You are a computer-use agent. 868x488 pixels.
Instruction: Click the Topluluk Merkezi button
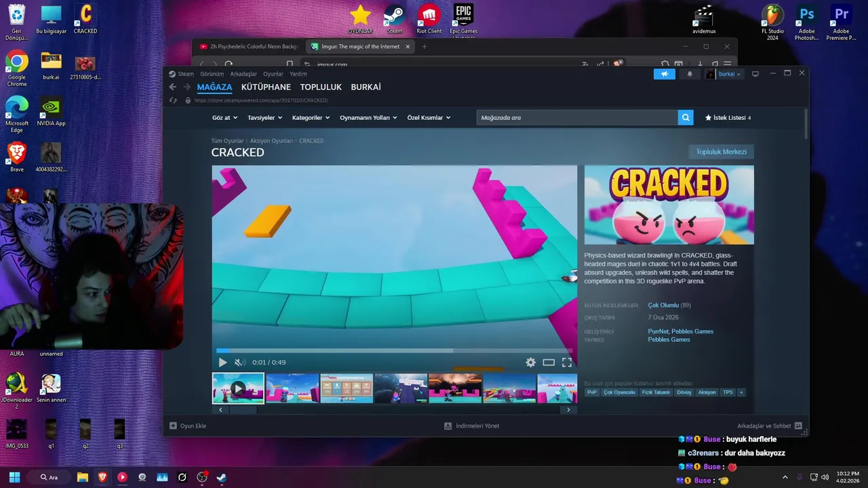[x=721, y=152]
